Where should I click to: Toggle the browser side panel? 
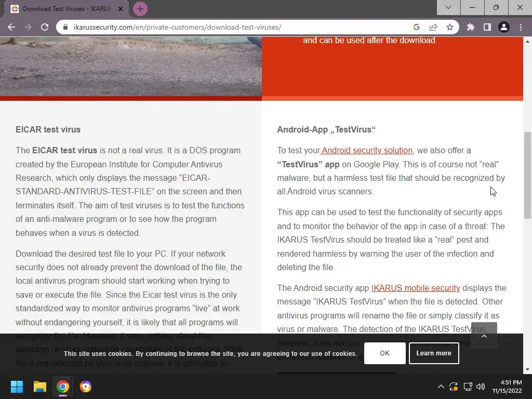click(x=487, y=27)
